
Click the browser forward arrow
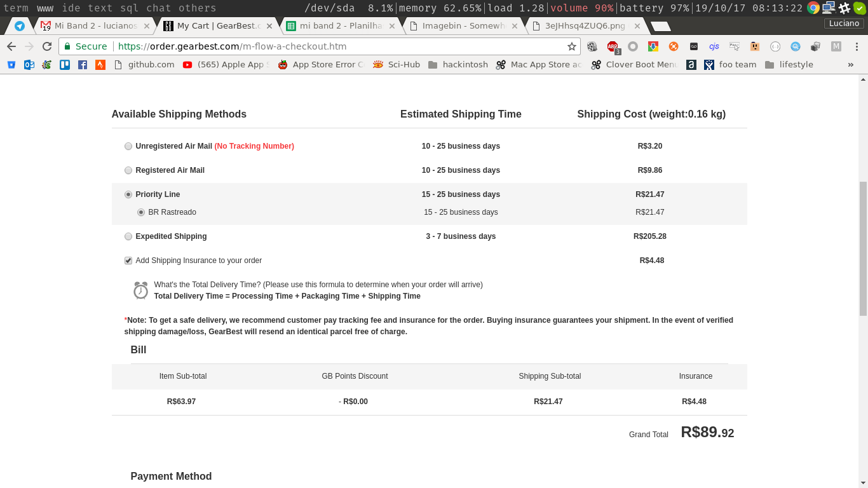29,46
